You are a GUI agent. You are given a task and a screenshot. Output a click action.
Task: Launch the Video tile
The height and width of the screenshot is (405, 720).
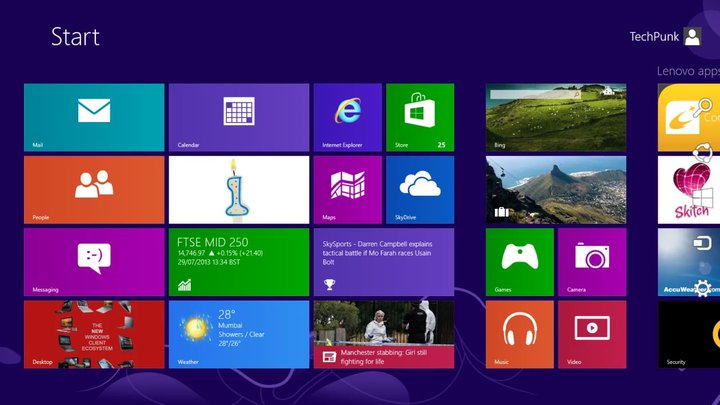(592, 334)
